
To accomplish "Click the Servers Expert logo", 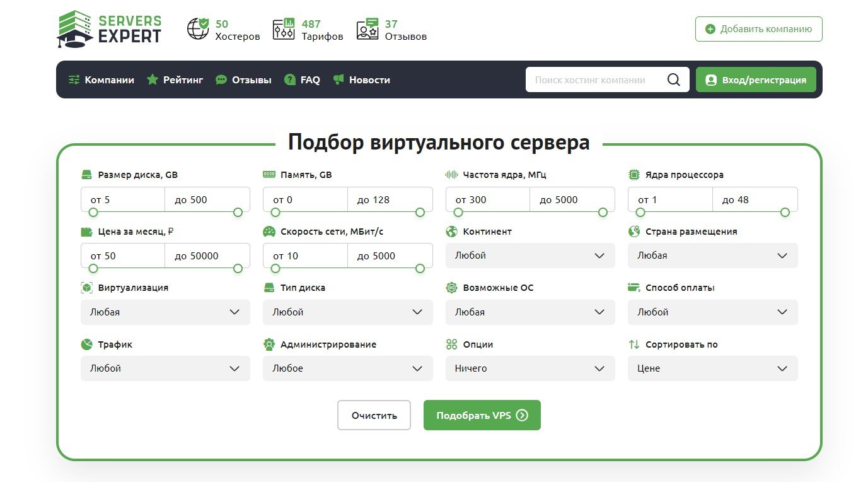I will tap(109, 29).
